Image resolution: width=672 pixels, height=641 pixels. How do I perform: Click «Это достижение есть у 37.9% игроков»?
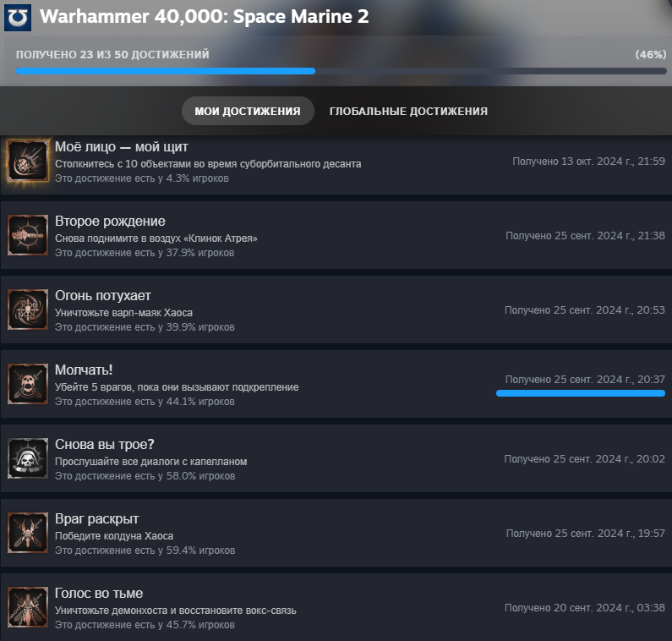pyautogui.click(x=145, y=253)
